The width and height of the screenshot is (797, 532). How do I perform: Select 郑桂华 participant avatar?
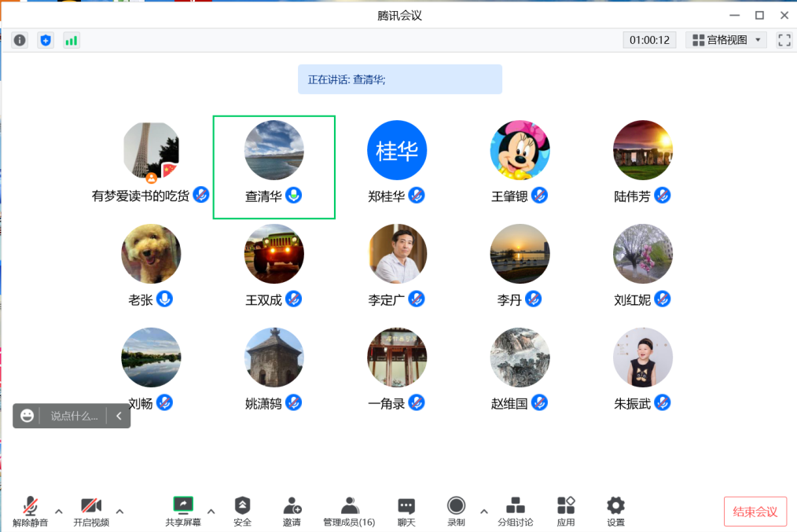click(x=397, y=150)
